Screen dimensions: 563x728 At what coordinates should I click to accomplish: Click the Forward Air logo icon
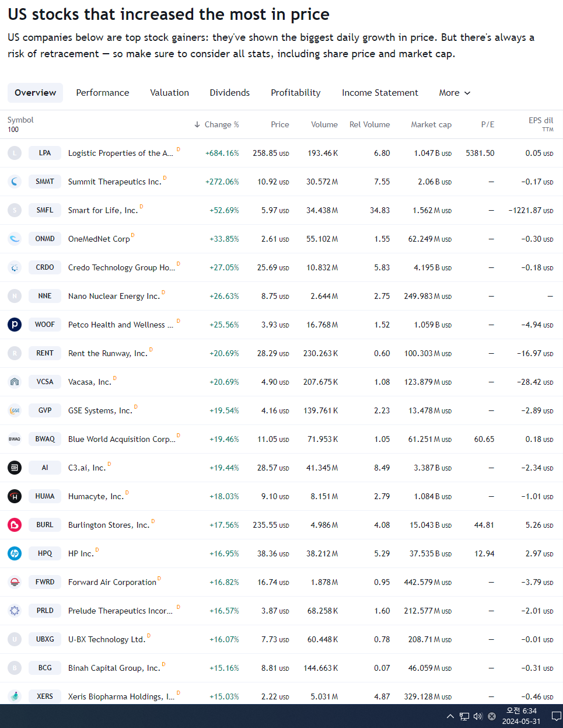pyautogui.click(x=15, y=582)
